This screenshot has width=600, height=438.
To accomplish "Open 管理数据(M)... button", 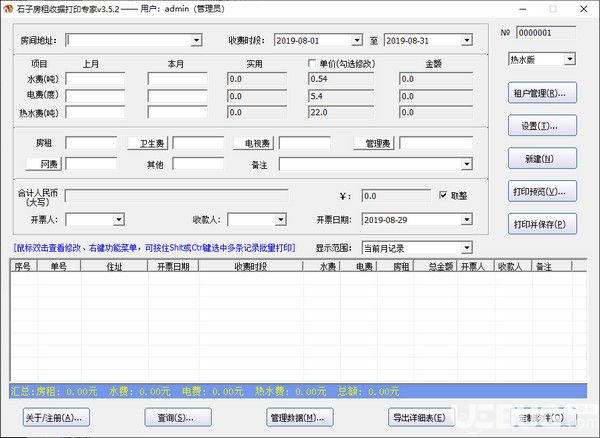I will click(300, 417).
